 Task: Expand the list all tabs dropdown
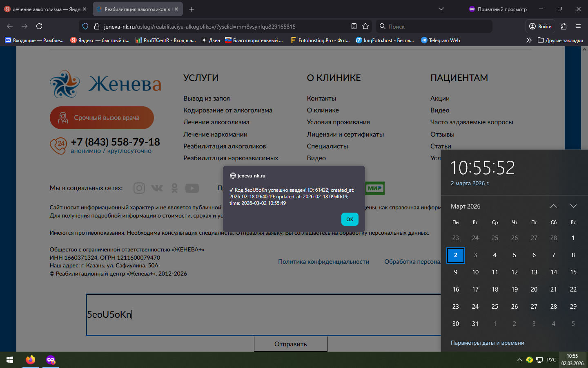(441, 9)
